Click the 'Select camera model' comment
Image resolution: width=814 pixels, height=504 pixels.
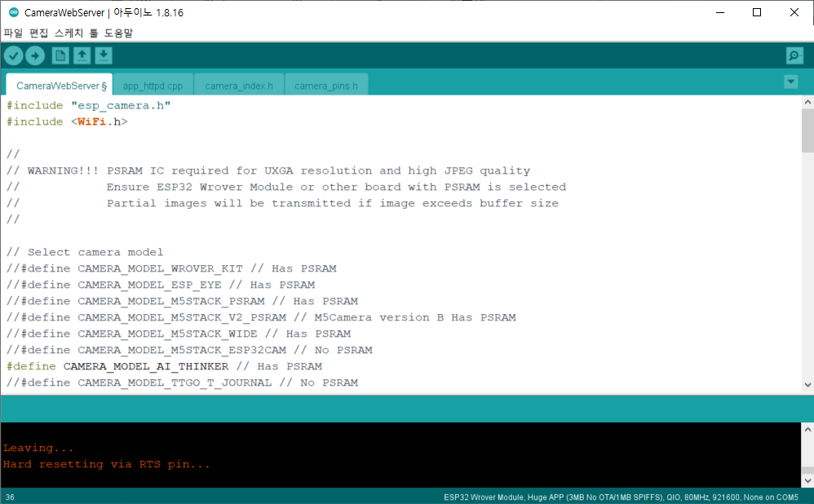click(85, 252)
